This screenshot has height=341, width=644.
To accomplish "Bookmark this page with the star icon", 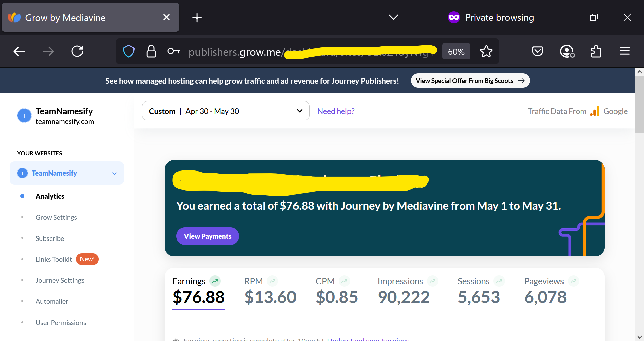I will [486, 51].
